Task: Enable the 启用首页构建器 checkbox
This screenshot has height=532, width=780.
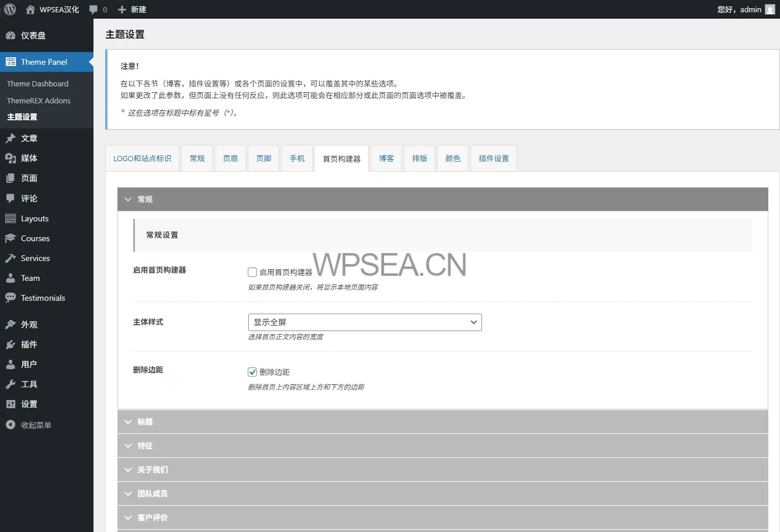Action: click(x=252, y=272)
